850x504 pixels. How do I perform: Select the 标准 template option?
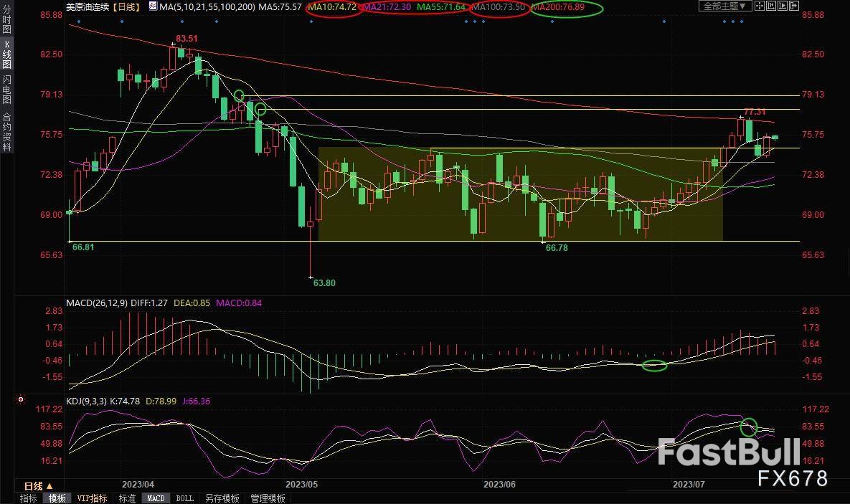(127, 498)
